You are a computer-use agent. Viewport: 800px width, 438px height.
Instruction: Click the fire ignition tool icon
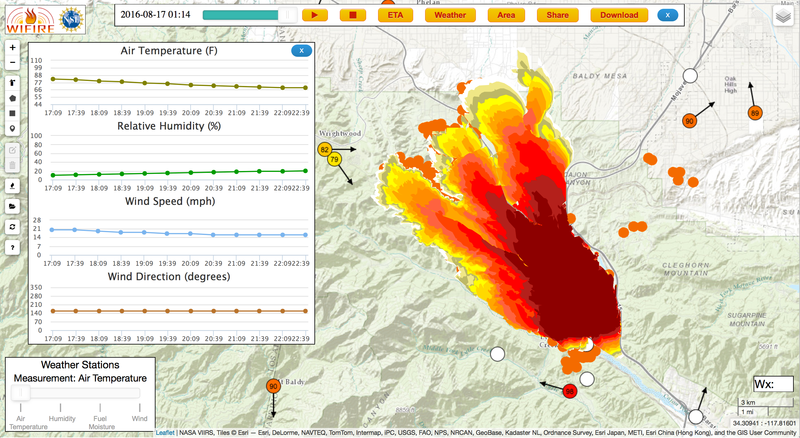[x=12, y=185]
